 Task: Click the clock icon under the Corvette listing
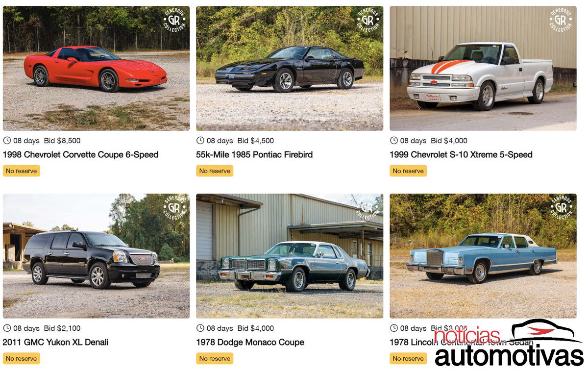(x=7, y=141)
